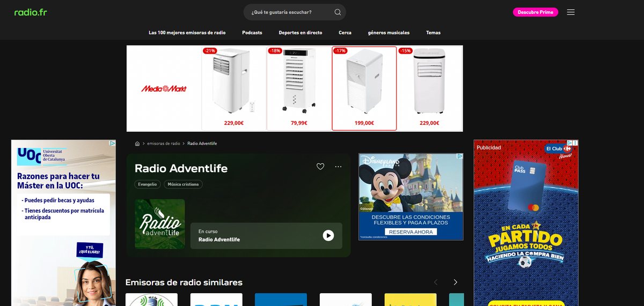The height and width of the screenshot is (306, 644).
Task: Click the search magnifier icon
Action: click(338, 12)
